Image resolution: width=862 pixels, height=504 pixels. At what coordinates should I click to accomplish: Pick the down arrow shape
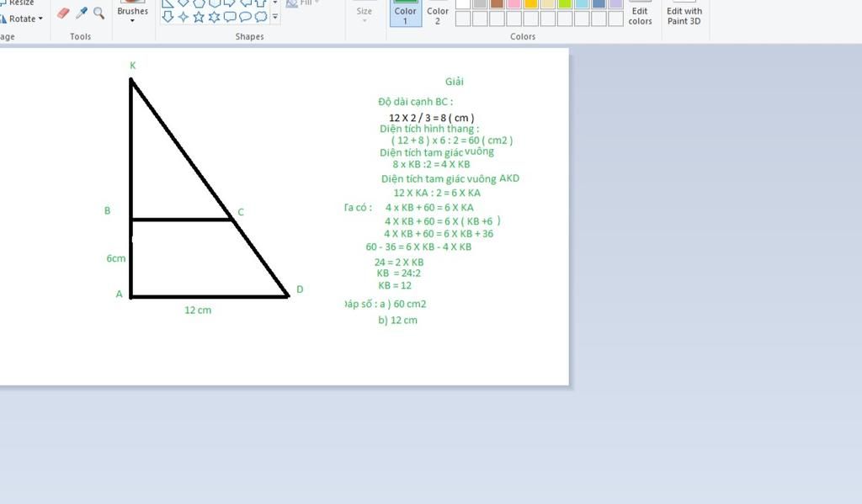168,17
